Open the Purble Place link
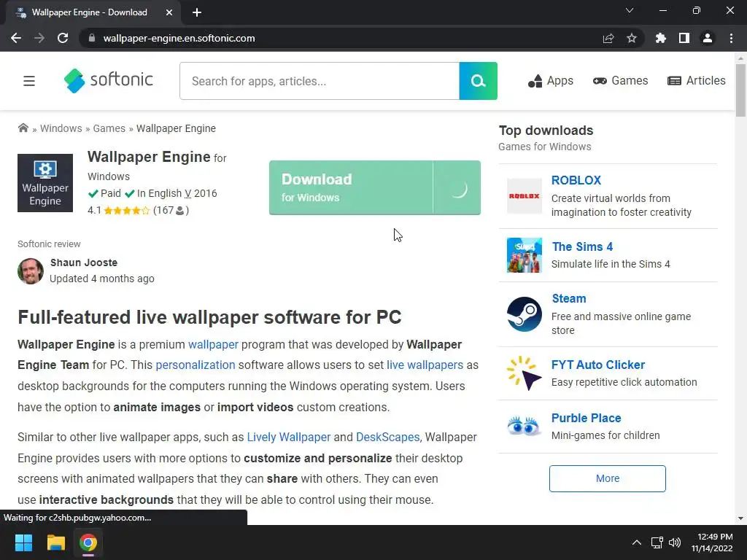The image size is (747, 560). tap(586, 418)
